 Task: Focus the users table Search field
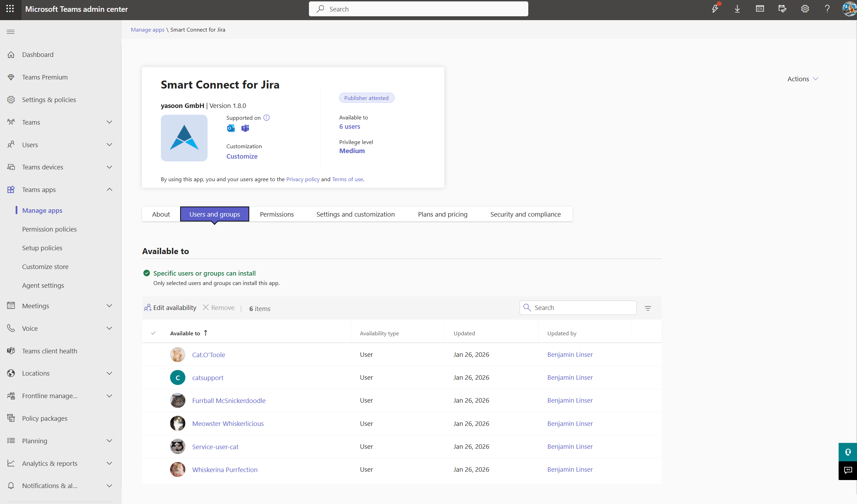[583, 308]
